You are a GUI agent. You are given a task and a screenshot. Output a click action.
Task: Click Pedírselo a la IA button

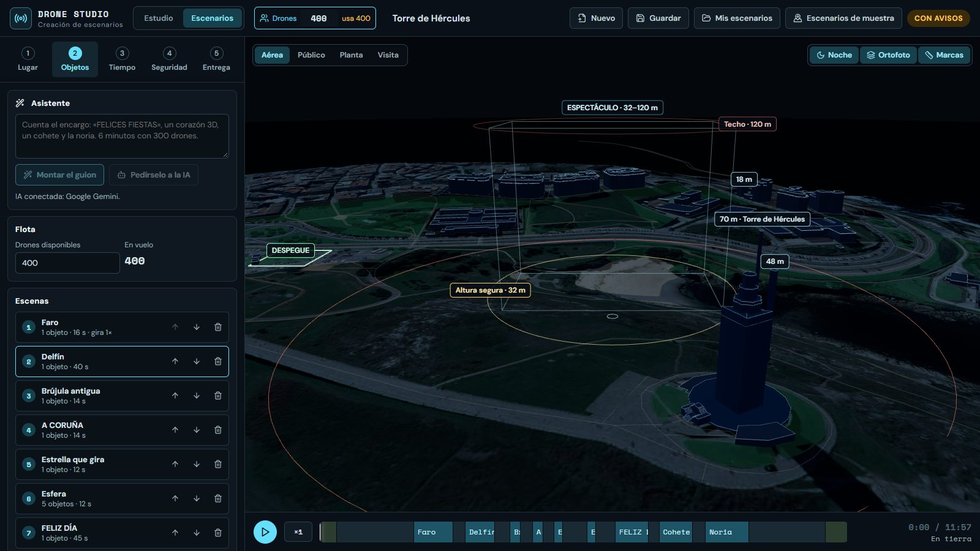pos(154,175)
